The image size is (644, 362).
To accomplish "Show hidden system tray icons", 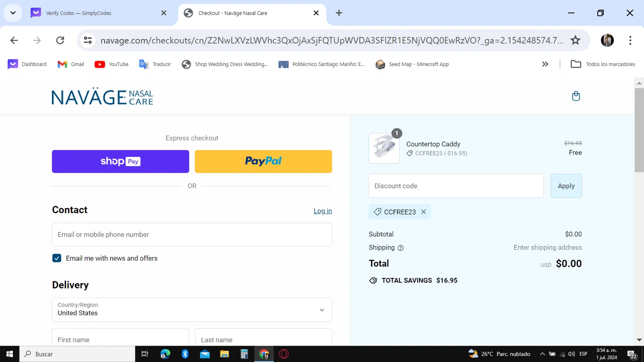I will pos(542,354).
